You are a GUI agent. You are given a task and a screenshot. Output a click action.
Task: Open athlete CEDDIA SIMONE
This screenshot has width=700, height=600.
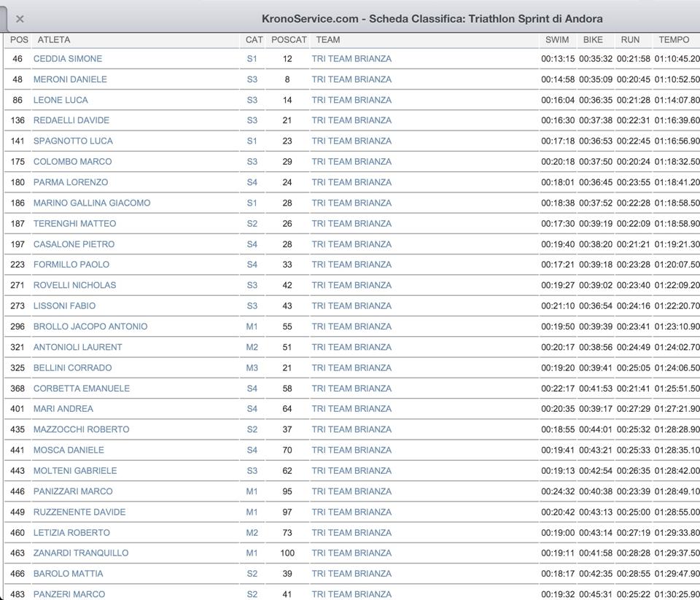click(x=68, y=59)
